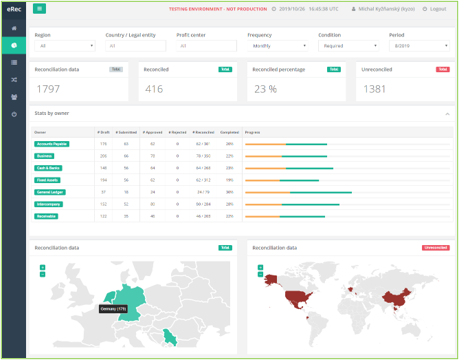Select the United States on world map
Image resolution: width=459 pixels, height=360 pixels.
coord(298,297)
